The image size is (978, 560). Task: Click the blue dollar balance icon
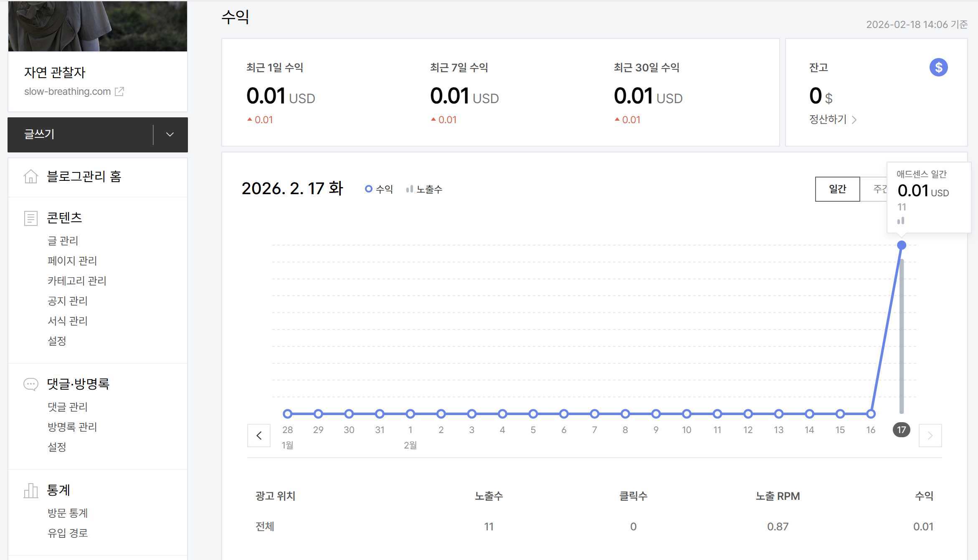click(x=938, y=67)
